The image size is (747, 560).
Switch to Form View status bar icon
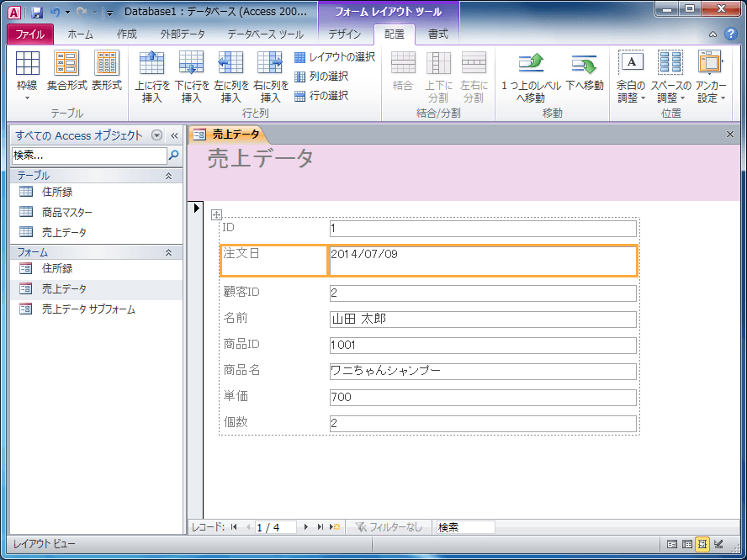[x=672, y=543]
